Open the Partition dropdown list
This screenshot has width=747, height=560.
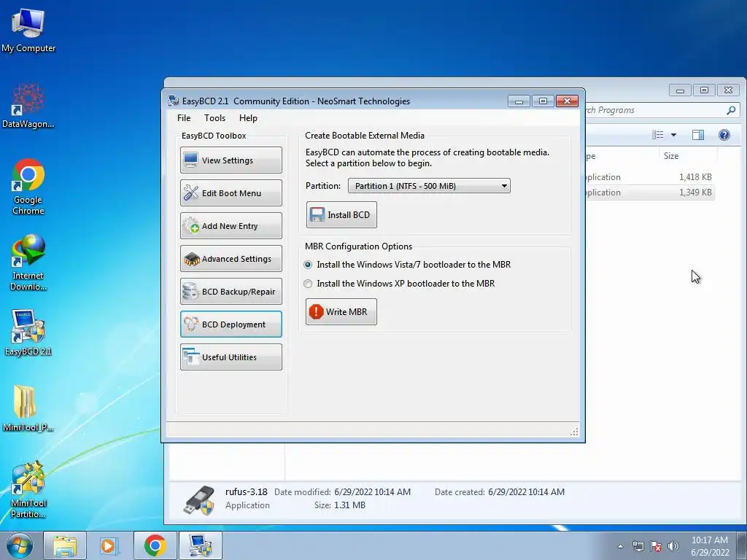click(429, 186)
